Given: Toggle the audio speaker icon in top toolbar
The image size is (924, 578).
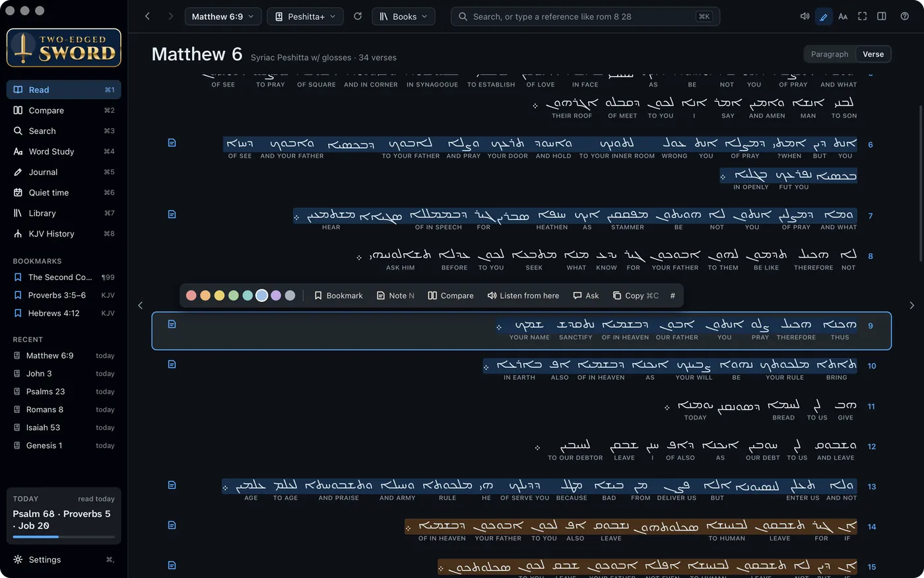Looking at the screenshot, I should pos(805,17).
